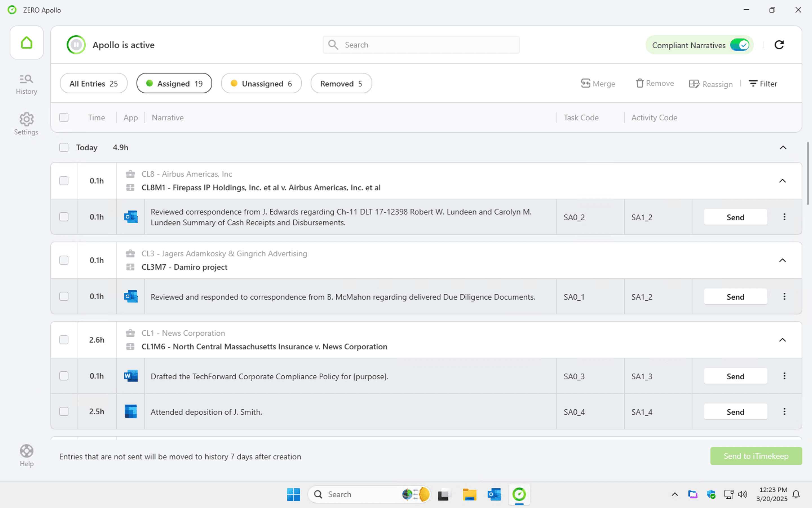Refresh the entries list
812x508 pixels.
coord(779,45)
